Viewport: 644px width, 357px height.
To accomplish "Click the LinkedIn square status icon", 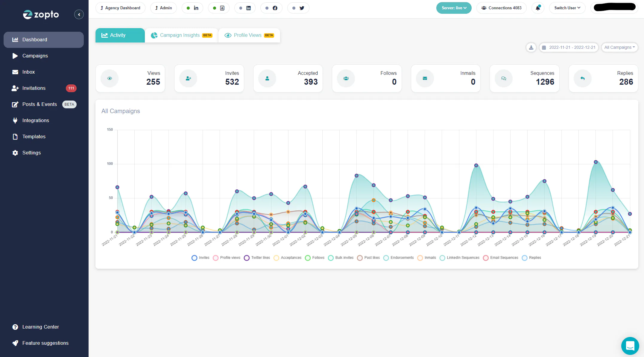I will 245,8.
